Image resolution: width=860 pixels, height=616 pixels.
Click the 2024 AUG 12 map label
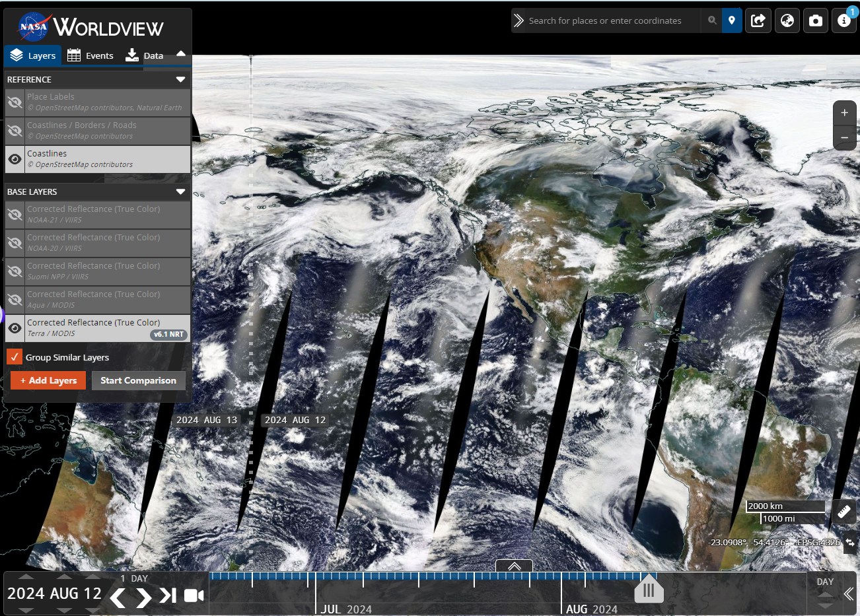click(x=295, y=420)
